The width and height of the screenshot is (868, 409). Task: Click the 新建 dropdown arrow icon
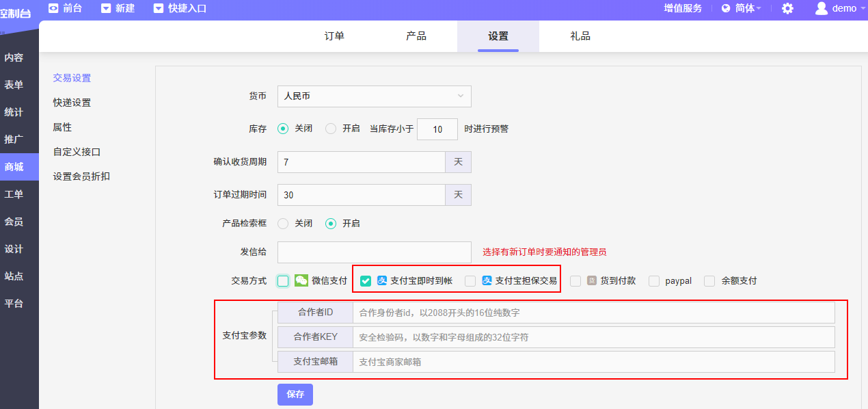(x=106, y=8)
